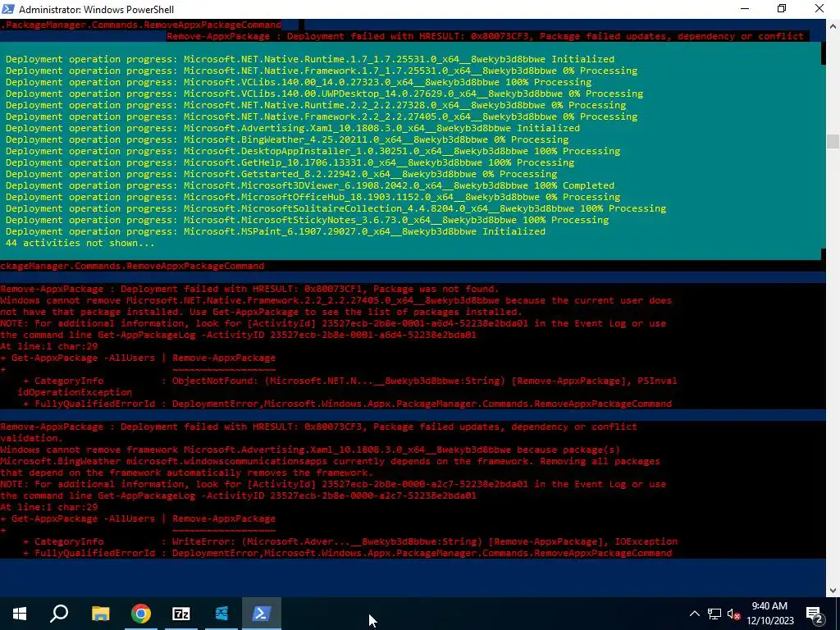Minimize the PowerShell window
This screenshot has width=840, height=630.
[745, 8]
